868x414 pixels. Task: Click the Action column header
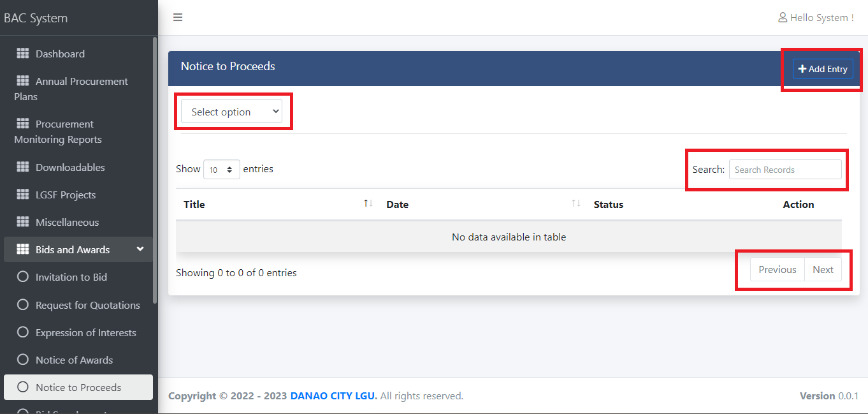(799, 204)
